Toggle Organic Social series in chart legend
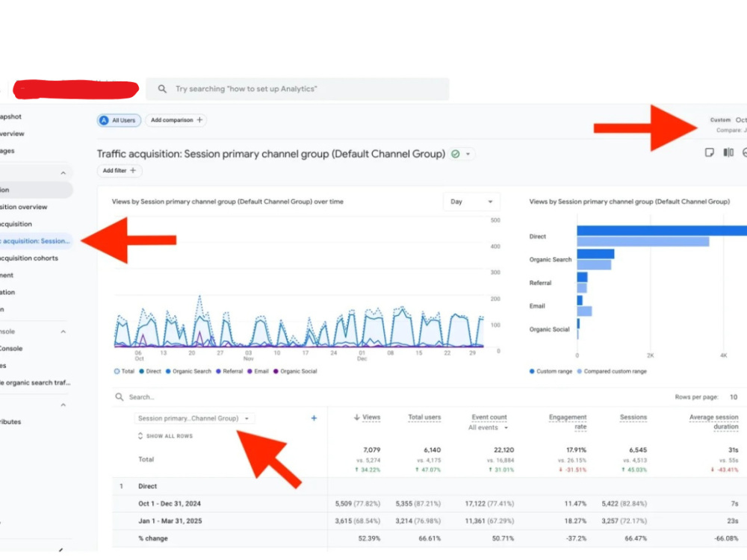Image resolution: width=747 pixels, height=560 pixels. click(295, 371)
